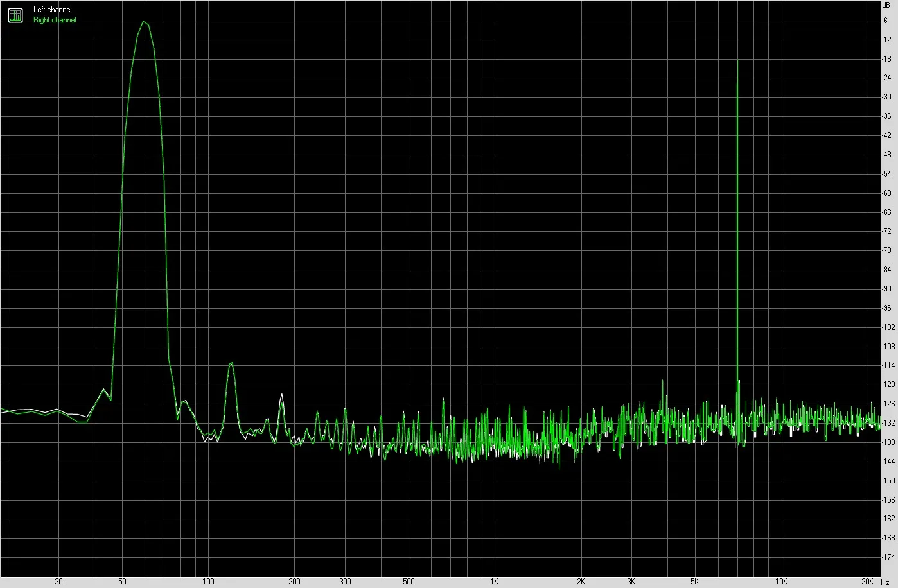Click the -84 level axis label
The image size is (898, 588).
[886, 270]
